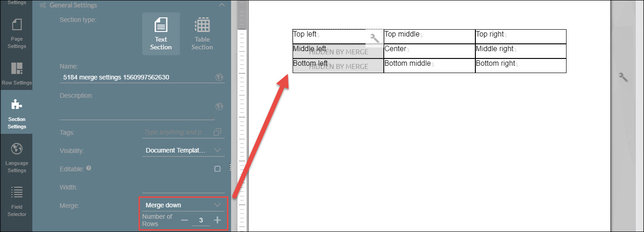Click globe icon beside Name field
This screenshot has width=644, height=232.
(x=219, y=77)
